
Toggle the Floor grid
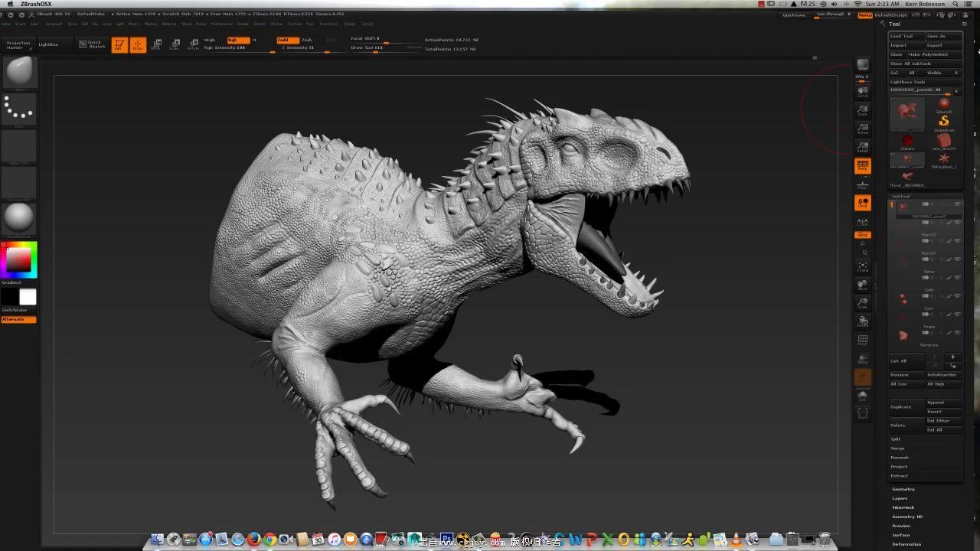[x=863, y=184]
